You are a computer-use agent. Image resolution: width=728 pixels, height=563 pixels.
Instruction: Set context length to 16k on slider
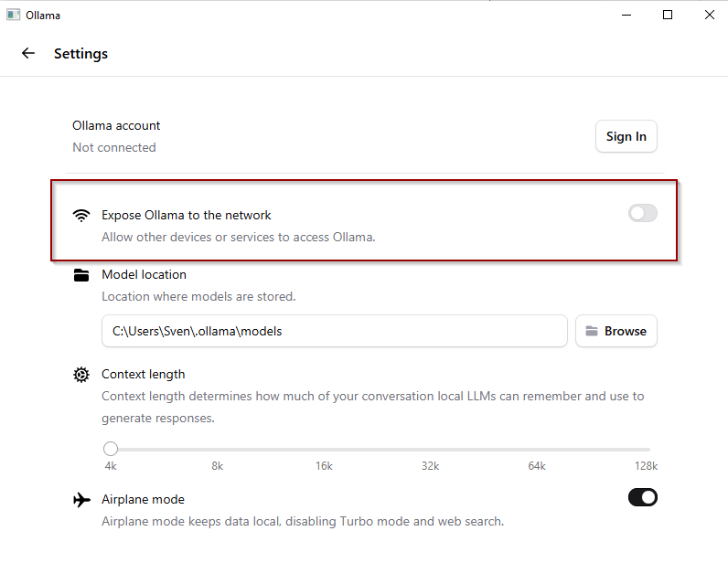(x=325, y=450)
